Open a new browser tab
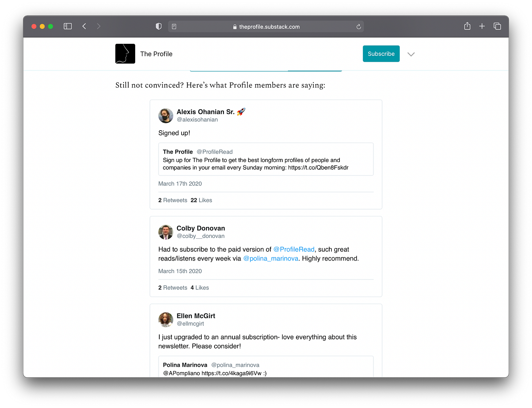Screen dimensions: 532x408 482,26
